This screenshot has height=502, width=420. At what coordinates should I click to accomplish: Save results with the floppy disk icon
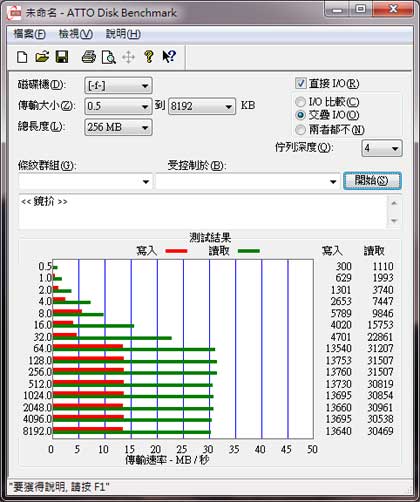(x=62, y=57)
